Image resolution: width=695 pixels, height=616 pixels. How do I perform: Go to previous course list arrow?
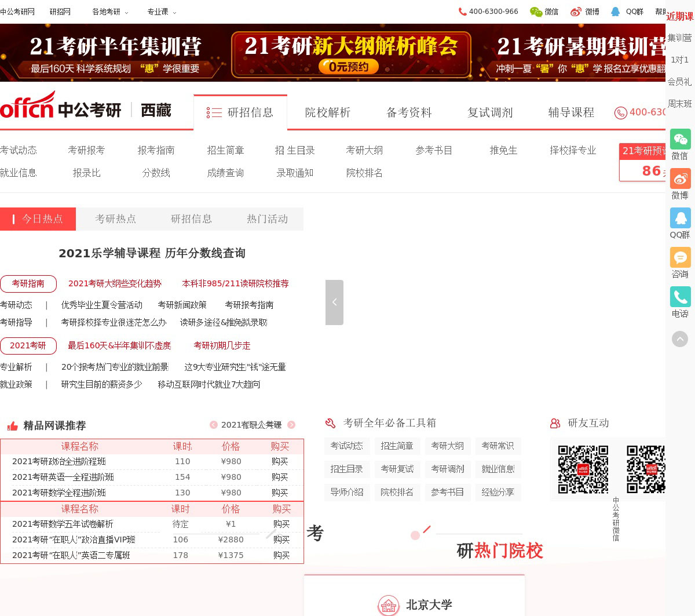click(214, 425)
